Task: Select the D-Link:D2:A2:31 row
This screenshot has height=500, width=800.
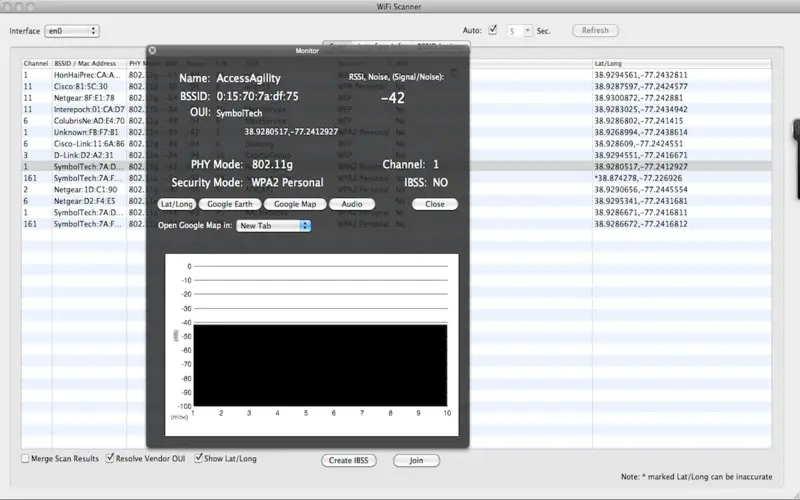Action: [396, 155]
